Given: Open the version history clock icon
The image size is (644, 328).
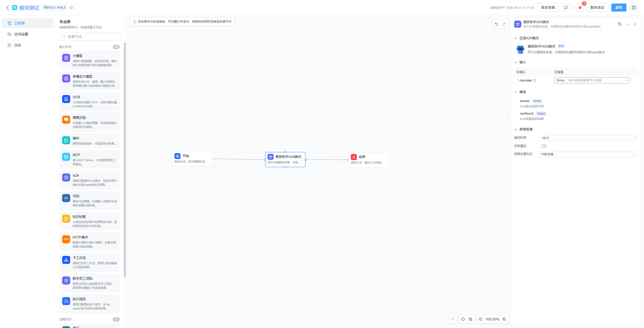Looking at the screenshot, I should [634, 8].
